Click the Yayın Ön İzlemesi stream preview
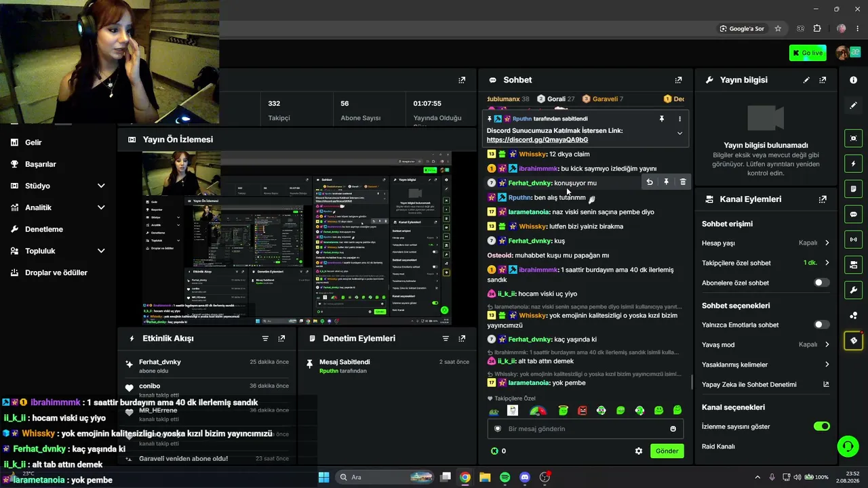This screenshot has height=488, width=868. click(297, 238)
